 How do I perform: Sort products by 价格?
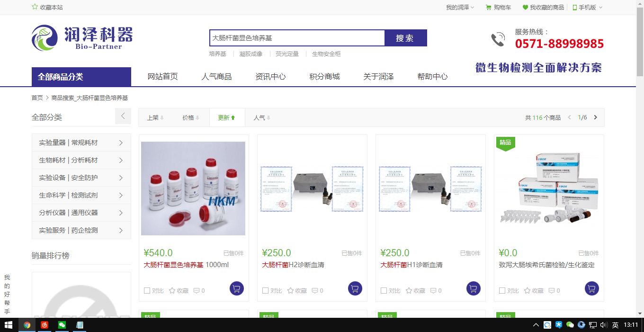tap(191, 117)
